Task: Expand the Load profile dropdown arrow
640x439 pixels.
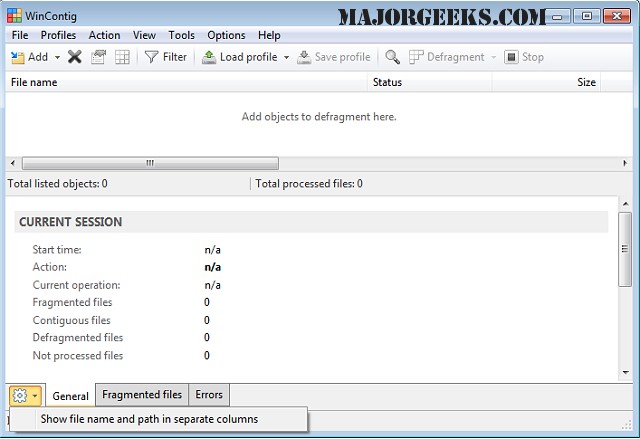Action: [x=287, y=57]
